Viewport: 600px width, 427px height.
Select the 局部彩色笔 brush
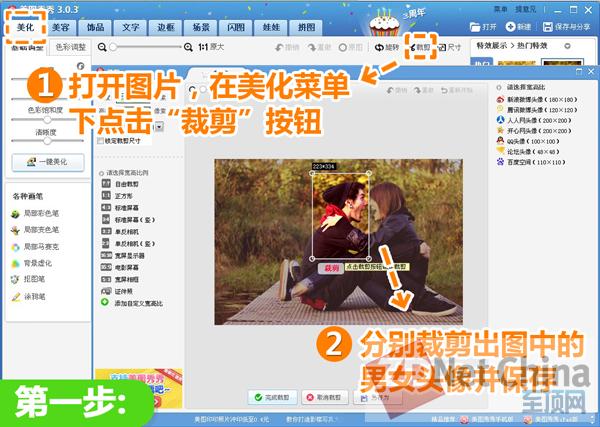pyautogui.click(x=35, y=214)
